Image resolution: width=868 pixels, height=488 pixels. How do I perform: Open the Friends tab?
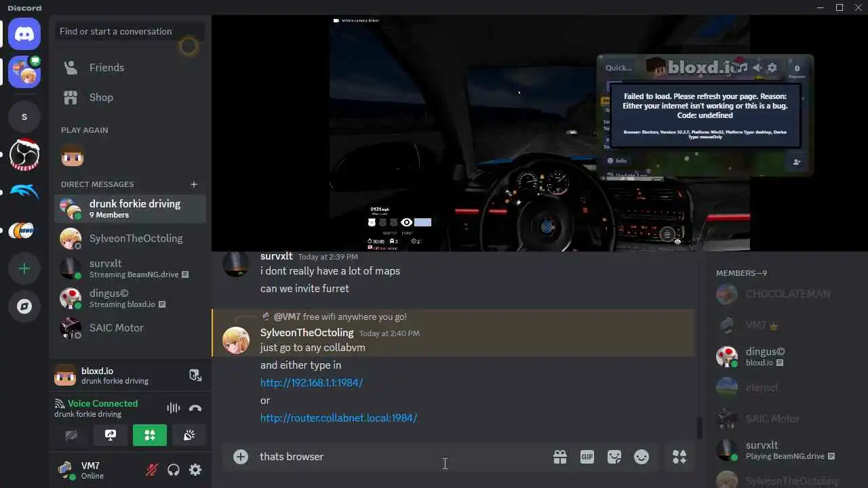tap(130, 68)
